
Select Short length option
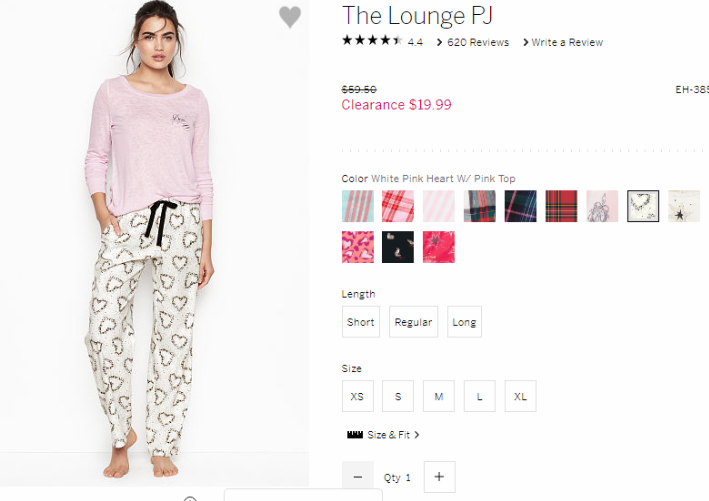tap(360, 322)
